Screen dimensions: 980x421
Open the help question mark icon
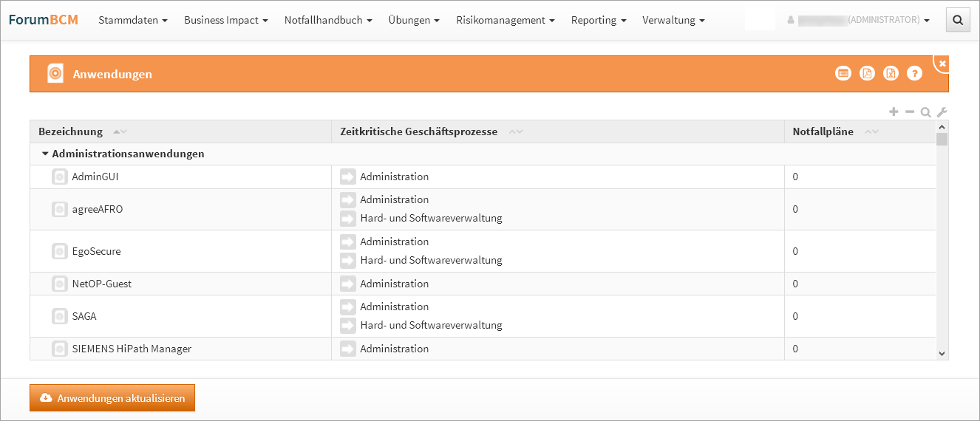(915, 73)
